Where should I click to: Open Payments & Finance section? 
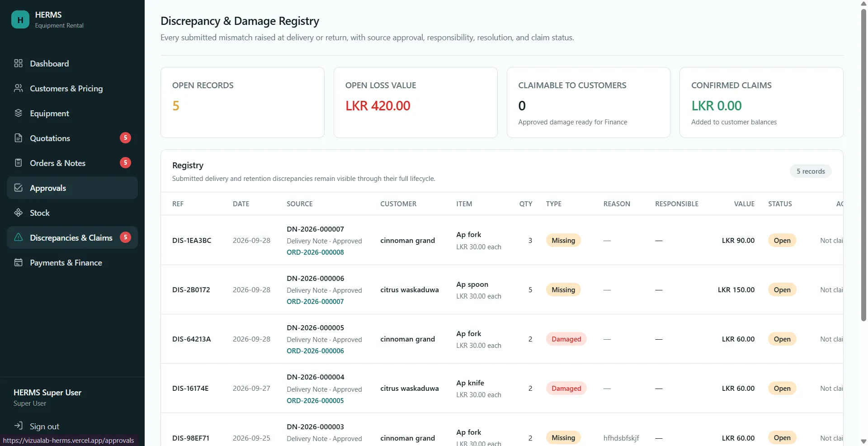click(72, 262)
